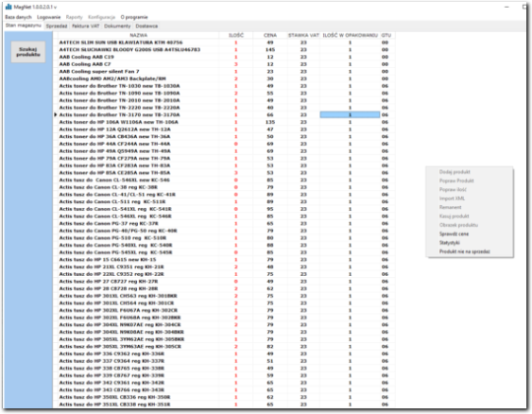Sort by the ILOŚĆ W OPAKOWANIU column header

click(x=351, y=35)
